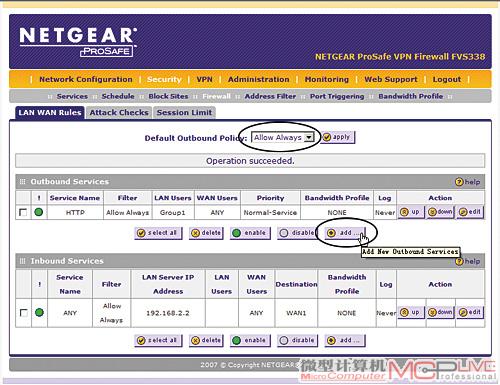The height and width of the screenshot is (385, 500).
Task: Go to the Port Triggering submenu
Action: click(x=337, y=96)
